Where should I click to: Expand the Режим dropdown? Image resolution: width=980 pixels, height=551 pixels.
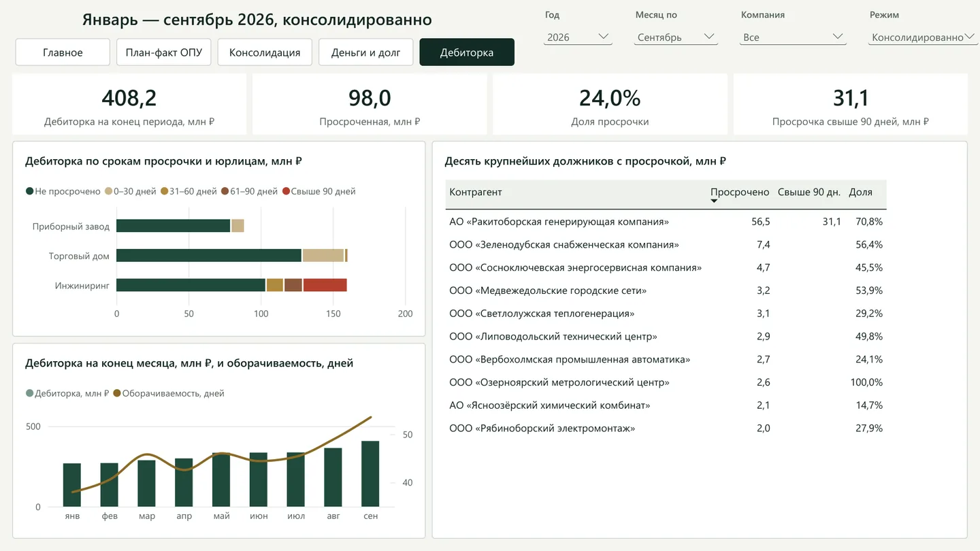click(x=923, y=37)
